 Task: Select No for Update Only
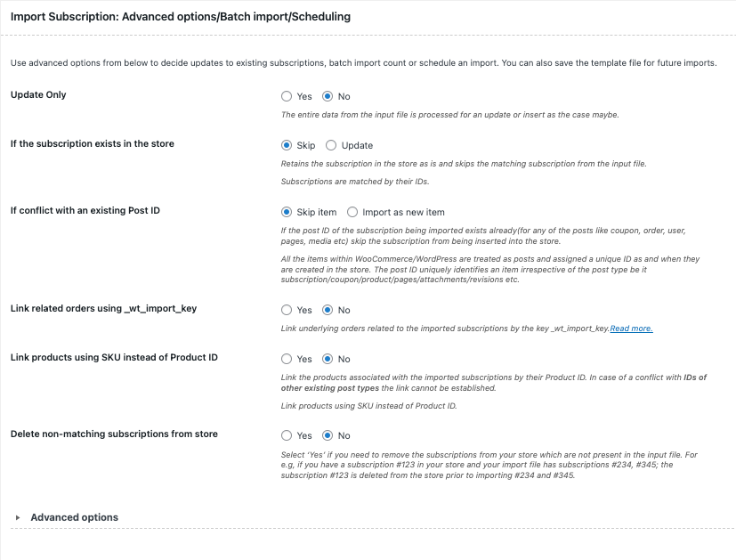[328, 96]
